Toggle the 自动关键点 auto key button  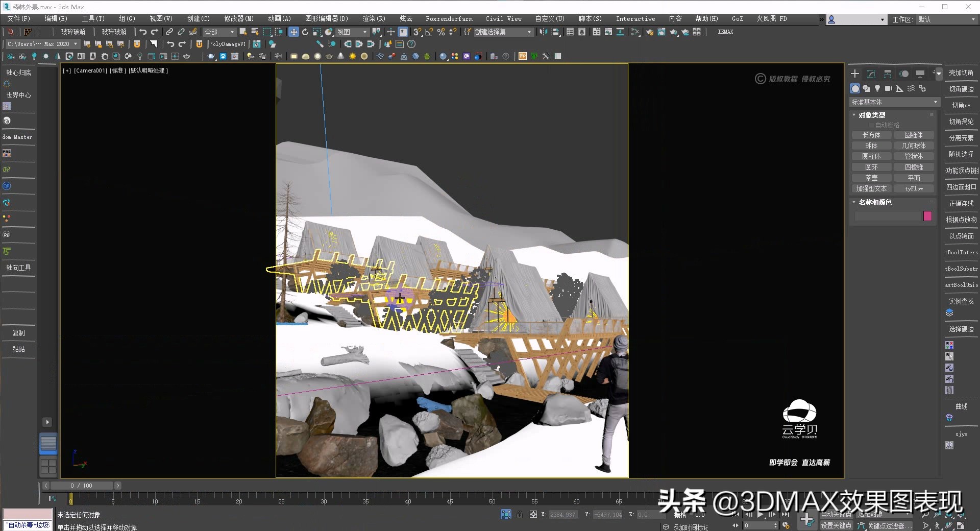(x=836, y=515)
